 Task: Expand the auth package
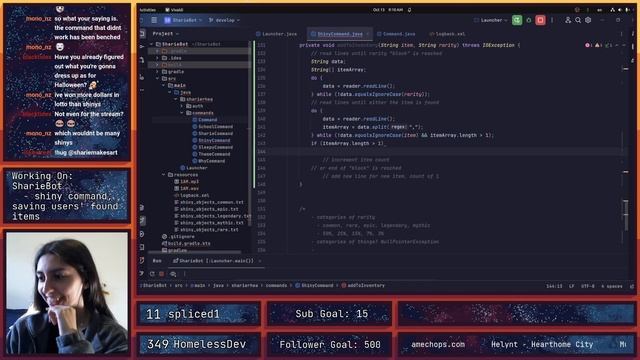tap(182, 106)
